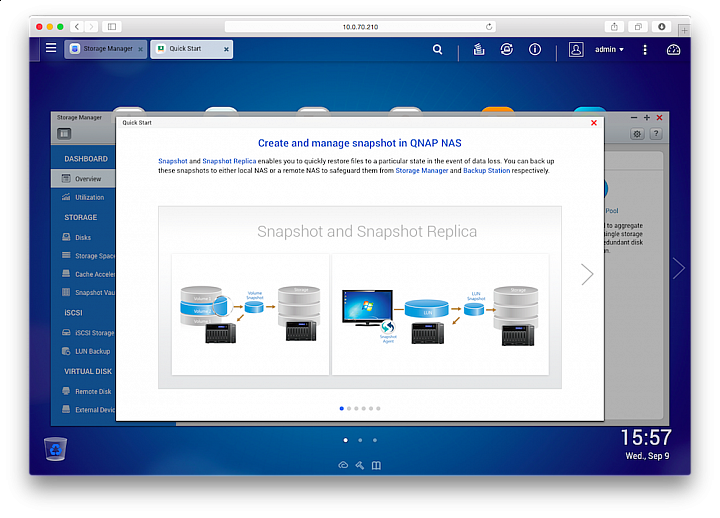The width and height of the screenshot is (720, 518).
Task: Open the QTS search icon
Action: click(x=438, y=49)
